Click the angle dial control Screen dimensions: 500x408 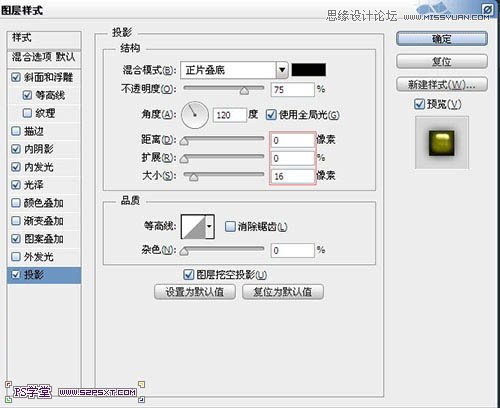click(x=195, y=115)
